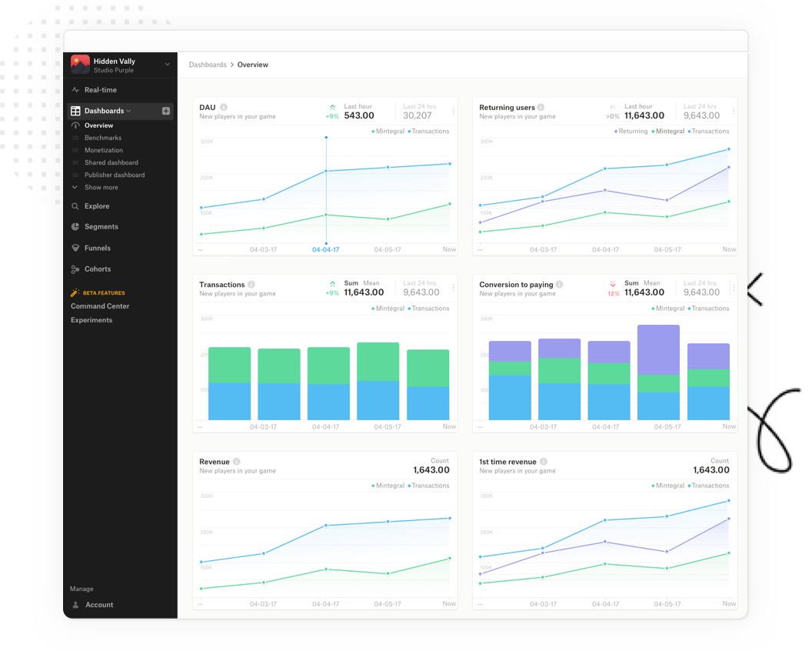Screen dimensions: 812x651
Task: Collapse the Dashboards section in sidebar
Action: click(x=128, y=111)
